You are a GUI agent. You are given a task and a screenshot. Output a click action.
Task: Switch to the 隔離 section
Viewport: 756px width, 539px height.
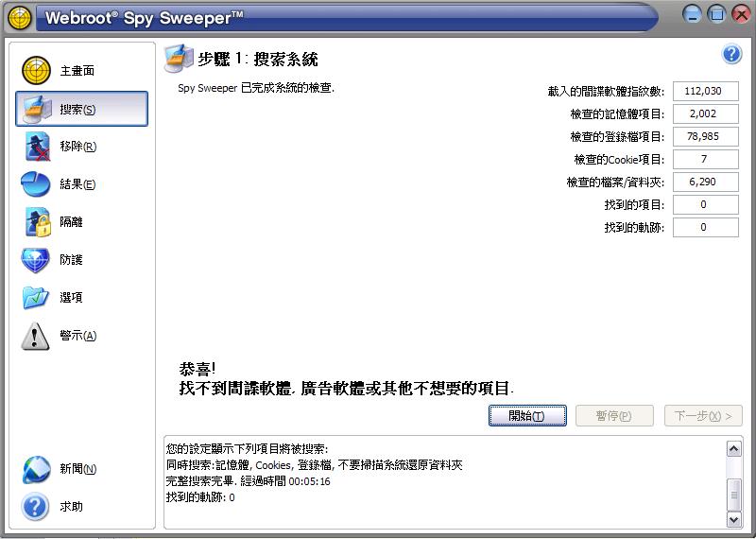[72, 222]
